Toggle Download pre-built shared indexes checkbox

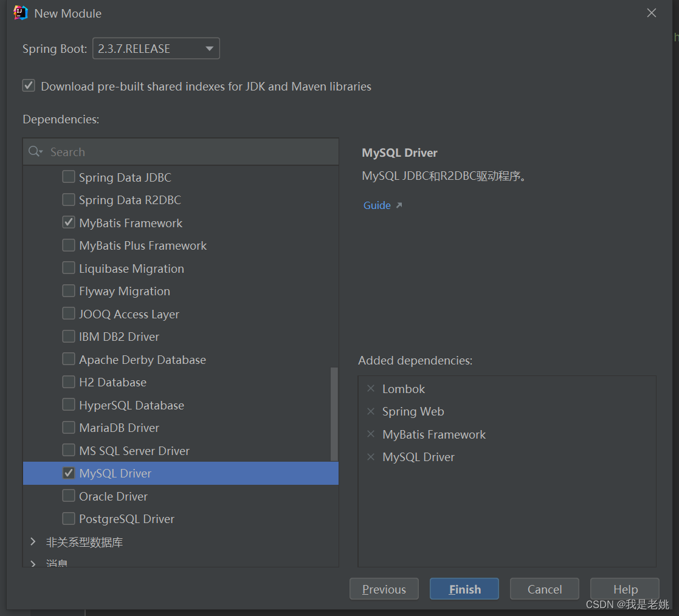[x=29, y=86]
